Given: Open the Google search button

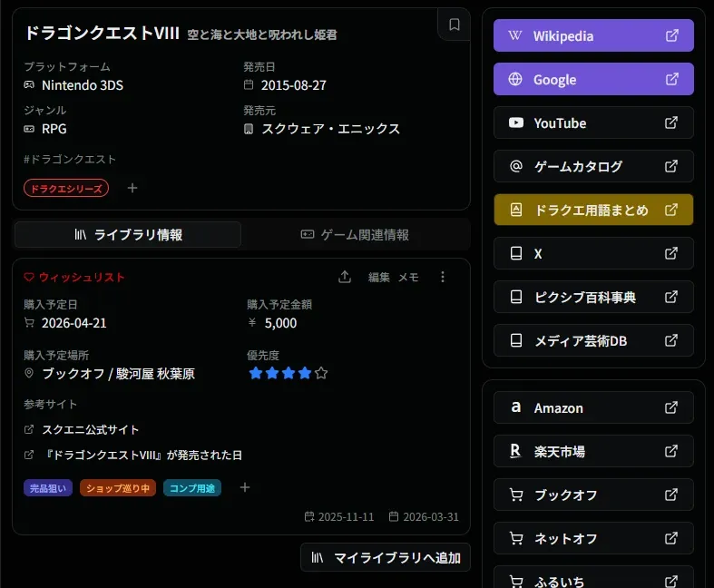Looking at the screenshot, I should (x=593, y=79).
